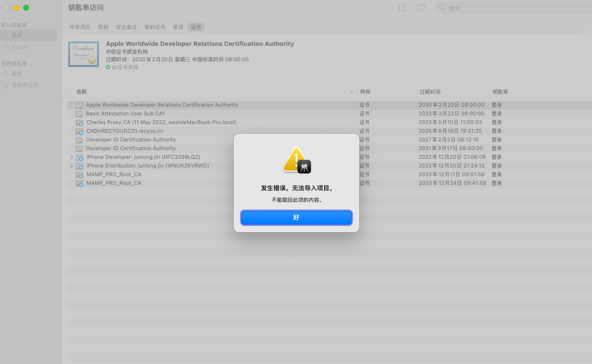
Task: Click the 此证书有效 validity status text
Action: coord(125,67)
